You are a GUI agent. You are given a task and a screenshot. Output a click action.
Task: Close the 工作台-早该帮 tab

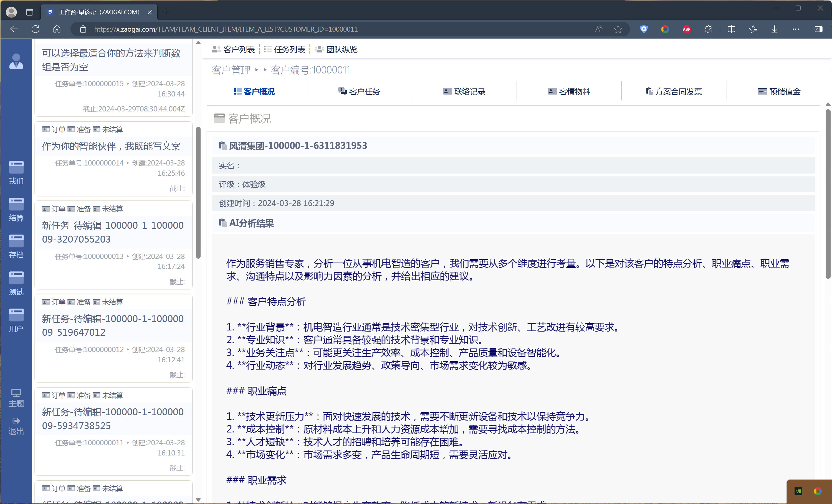[150, 12]
